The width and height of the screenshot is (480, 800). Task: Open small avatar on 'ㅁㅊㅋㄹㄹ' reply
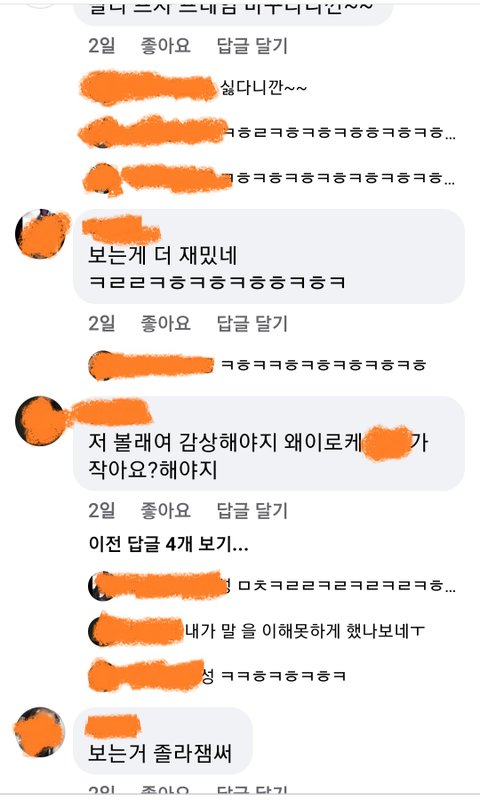click(100, 586)
